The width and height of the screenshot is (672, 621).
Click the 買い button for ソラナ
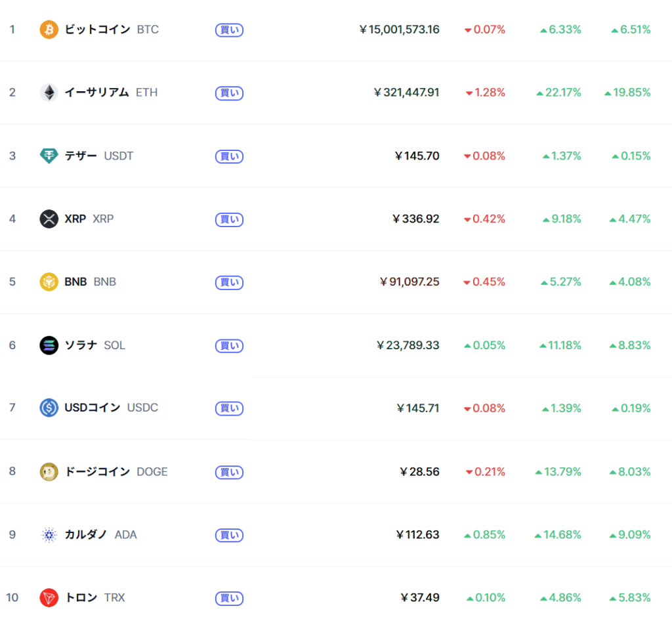pyautogui.click(x=229, y=346)
